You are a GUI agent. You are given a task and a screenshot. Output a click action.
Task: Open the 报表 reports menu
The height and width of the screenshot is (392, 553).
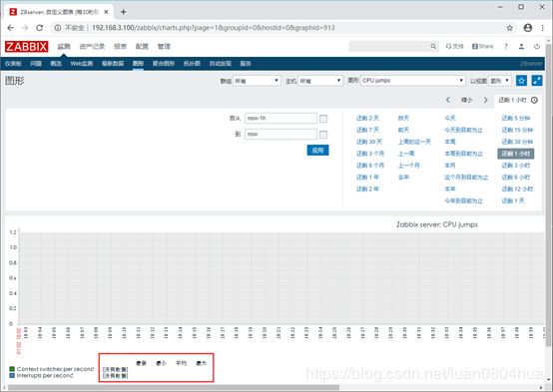tap(120, 46)
